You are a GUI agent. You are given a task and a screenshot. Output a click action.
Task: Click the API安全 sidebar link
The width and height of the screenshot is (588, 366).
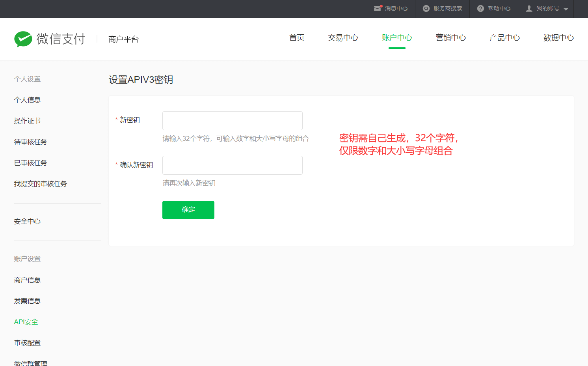(x=26, y=322)
